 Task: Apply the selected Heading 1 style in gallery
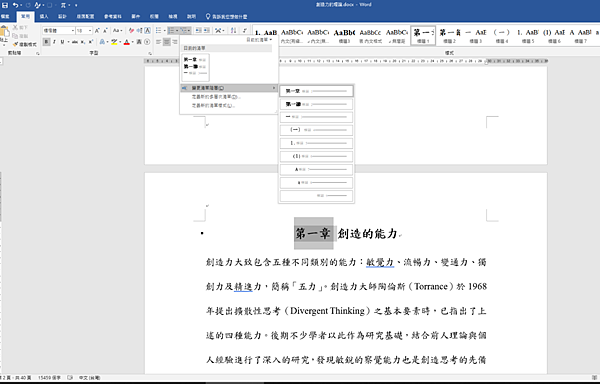[423, 36]
